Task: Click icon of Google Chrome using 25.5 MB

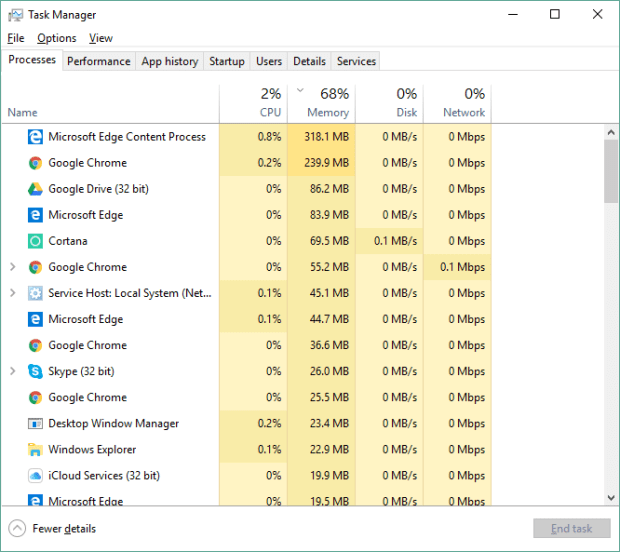Action: pyautogui.click(x=35, y=397)
